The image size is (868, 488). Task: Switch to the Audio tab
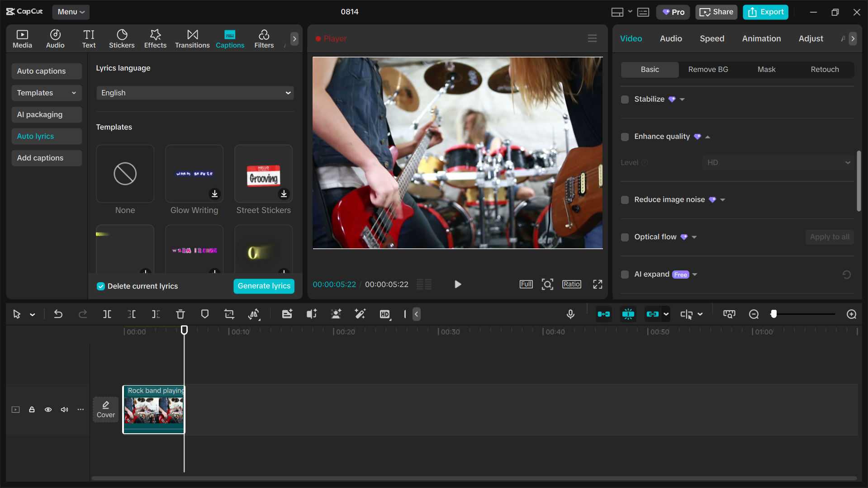(670, 38)
